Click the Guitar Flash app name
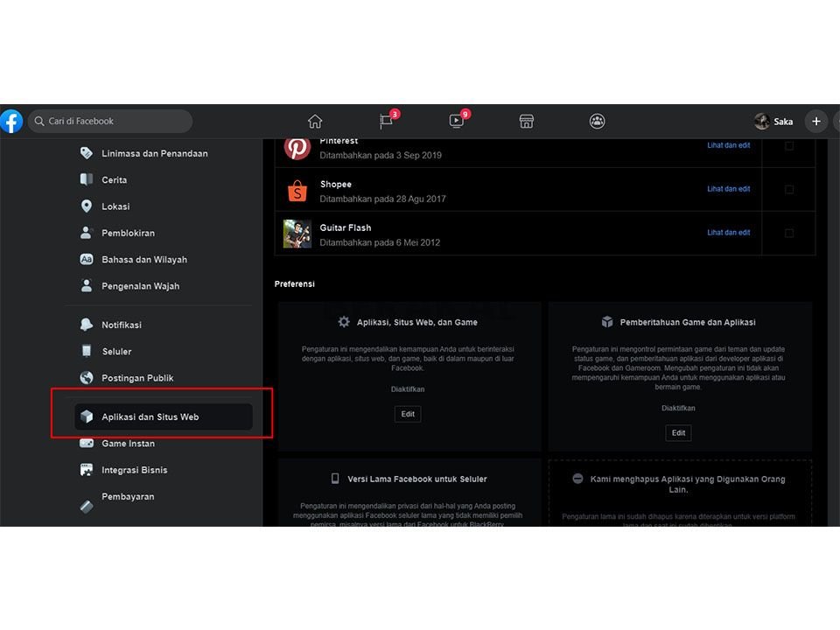The image size is (840, 630). [346, 227]
